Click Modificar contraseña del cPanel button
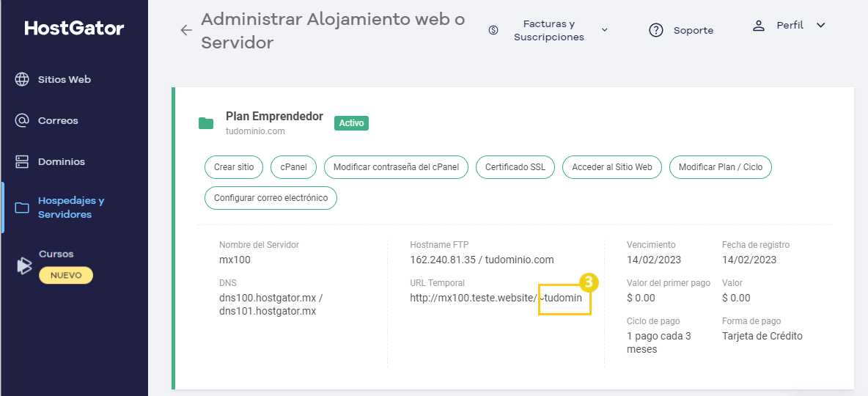This screenshot has width=868, height=396. point(397,166)
